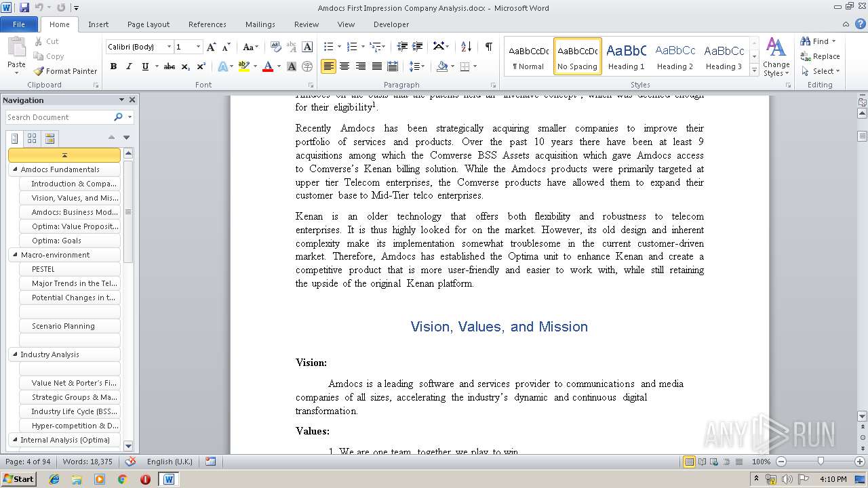Copy the selection

49,56
